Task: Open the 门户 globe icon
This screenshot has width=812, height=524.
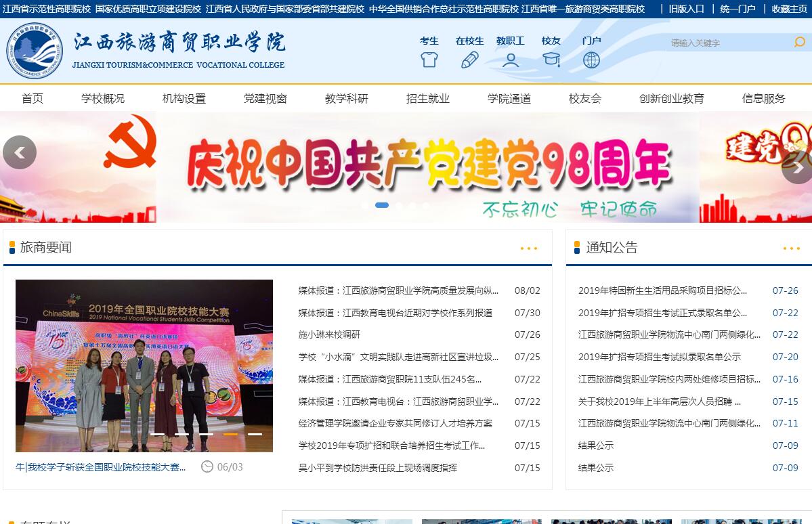Action: coord(591,60)
